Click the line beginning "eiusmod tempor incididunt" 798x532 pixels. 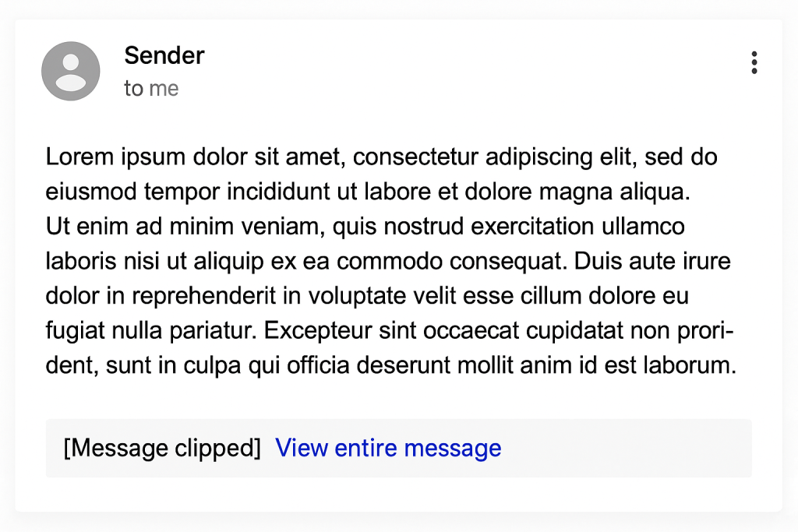click(x=368, y=192)
